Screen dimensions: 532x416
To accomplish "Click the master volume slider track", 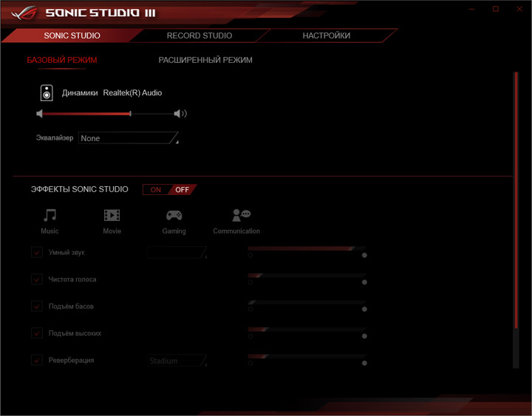I will [108, 114].
